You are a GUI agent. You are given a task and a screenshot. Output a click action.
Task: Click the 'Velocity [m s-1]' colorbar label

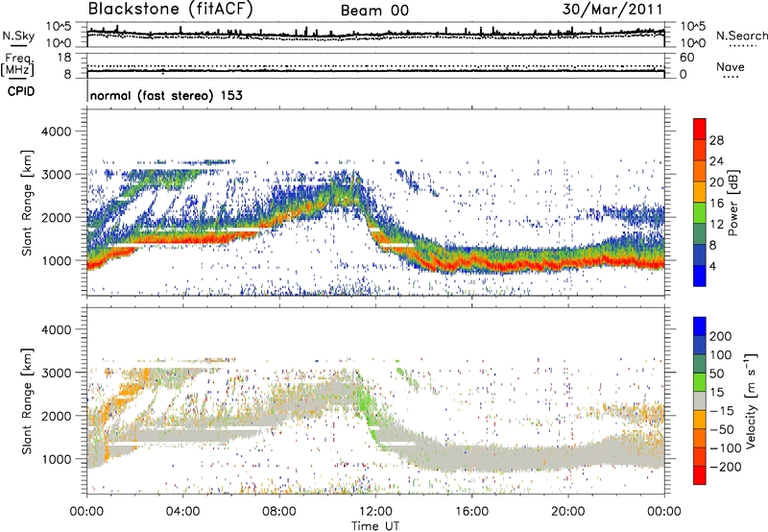point(751,400)
